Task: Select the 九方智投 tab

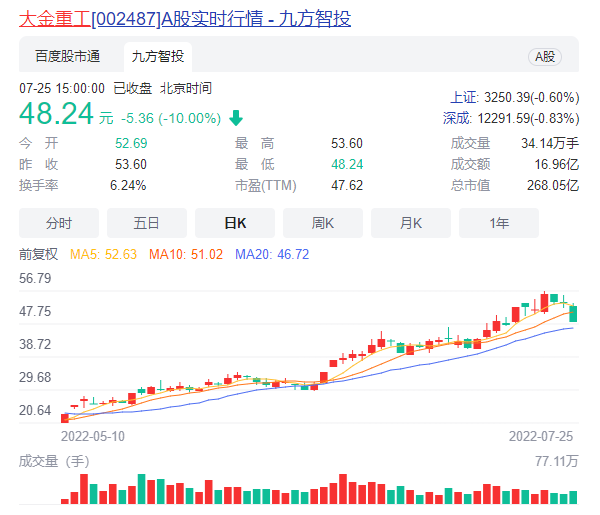Action: pos(159,57)
